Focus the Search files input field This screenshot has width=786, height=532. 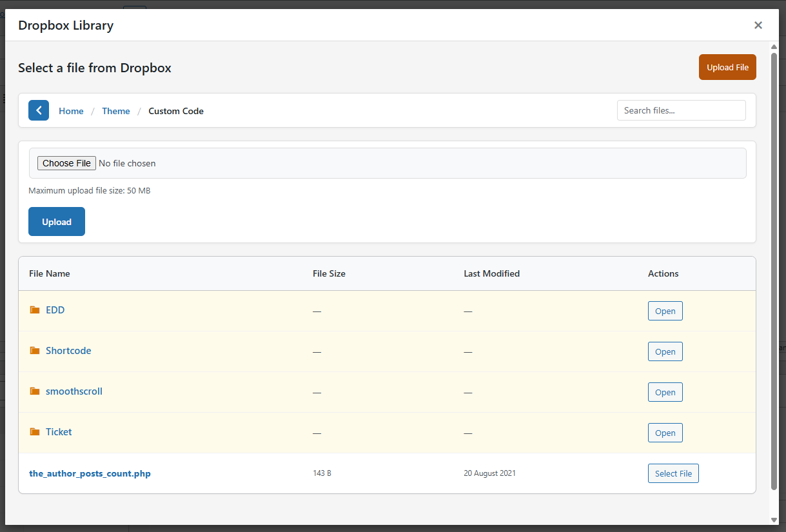click(x=681, y=110)
